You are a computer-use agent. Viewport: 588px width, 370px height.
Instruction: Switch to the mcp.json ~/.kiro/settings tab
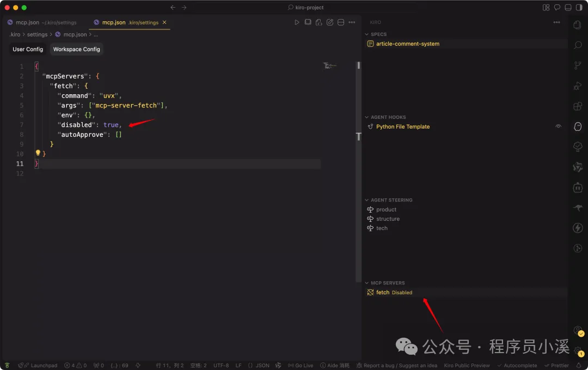click(42, 22)
